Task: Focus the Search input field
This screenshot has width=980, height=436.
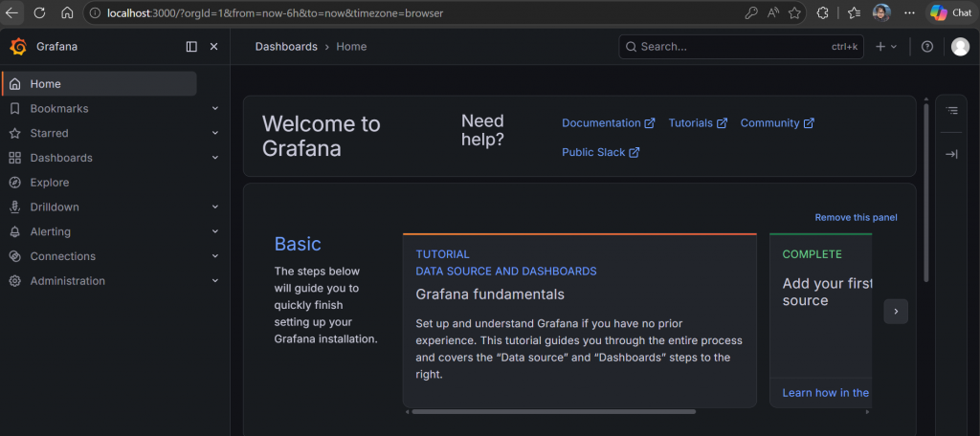Action: (742, 47)
